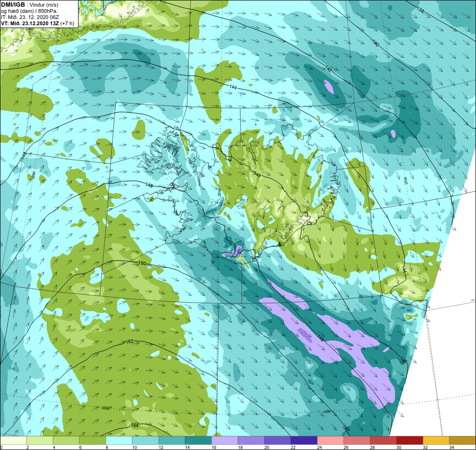Pick the dark red swatch between 30 and 32
This screenshot has width=476, height=450.
point(409,440)
